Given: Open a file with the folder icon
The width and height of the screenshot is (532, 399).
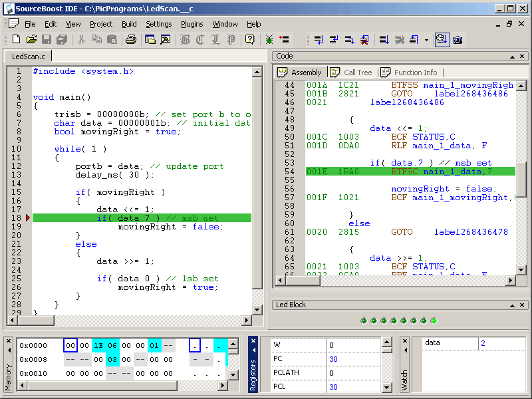Looking at the screenshot, I should click(x=31, y=40).
